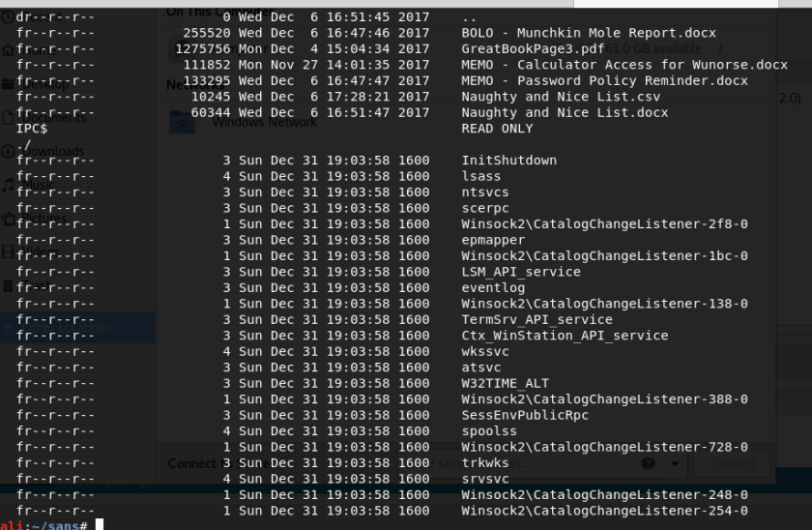Click the terminal prompt cursor
The width and height of the screenshot is (812, 530).
pyautogui.click(x=100, y=524)
